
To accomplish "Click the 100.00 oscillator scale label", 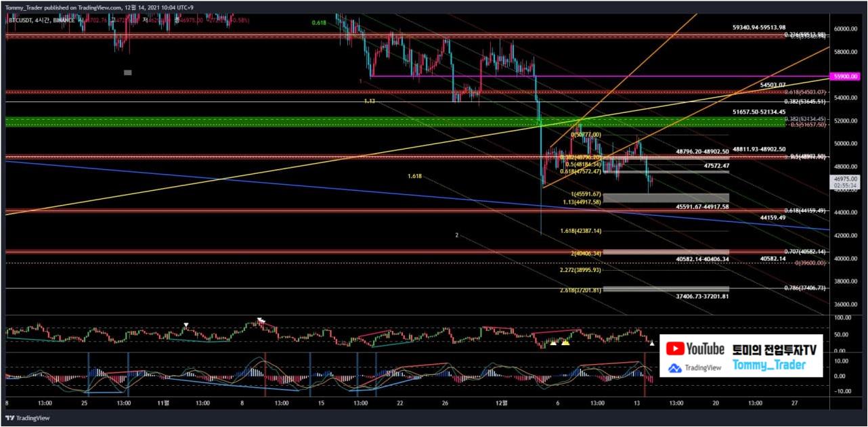I will coord(842,317).
